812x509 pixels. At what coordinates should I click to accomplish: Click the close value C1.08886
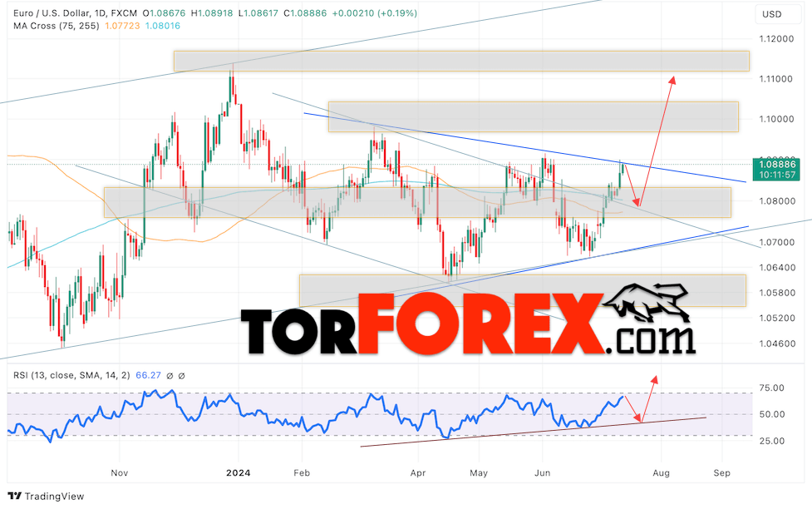coord(305,13)
